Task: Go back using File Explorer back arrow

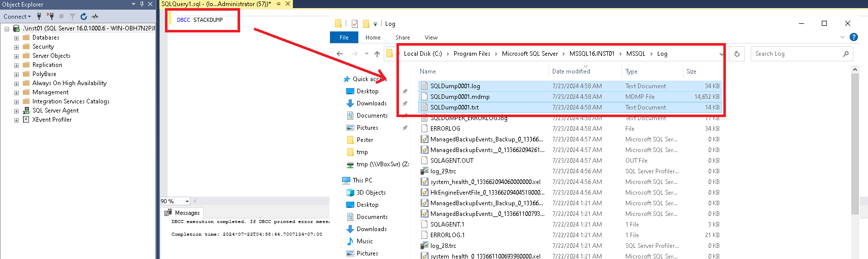Action: (x=340, y=54)
